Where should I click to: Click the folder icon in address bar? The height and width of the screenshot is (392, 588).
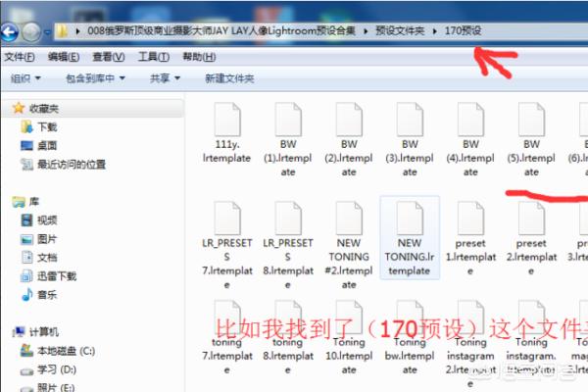(x=63, y=31)
